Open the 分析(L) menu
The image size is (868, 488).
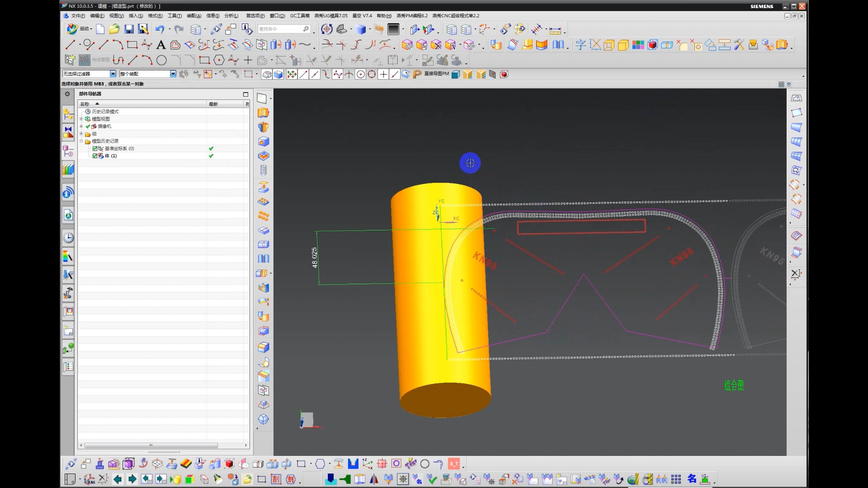231,16
